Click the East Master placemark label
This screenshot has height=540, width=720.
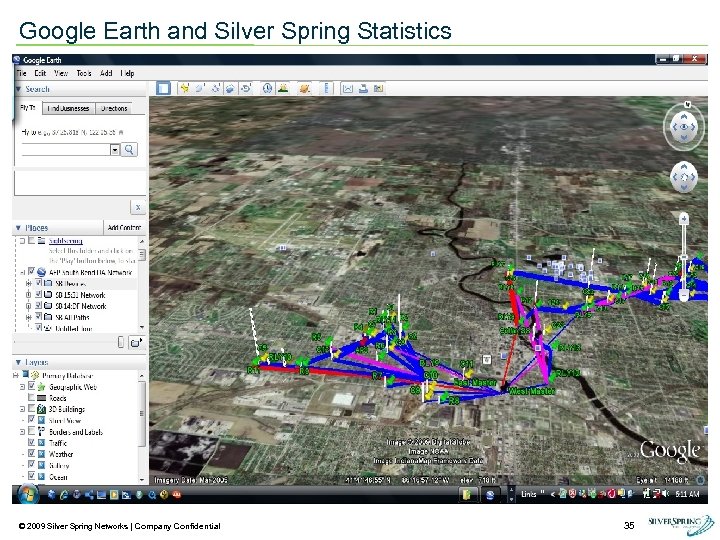474,382
